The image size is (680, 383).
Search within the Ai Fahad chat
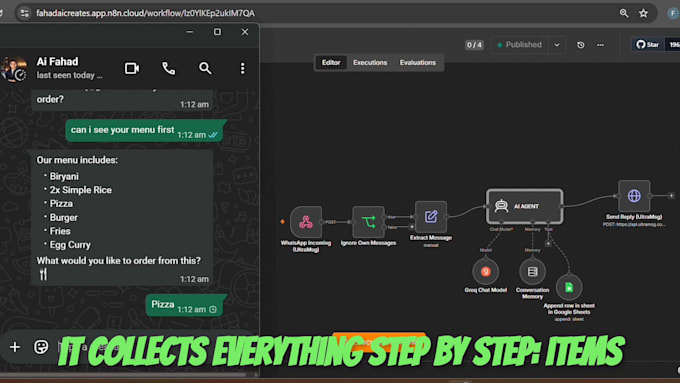[205, 68]
